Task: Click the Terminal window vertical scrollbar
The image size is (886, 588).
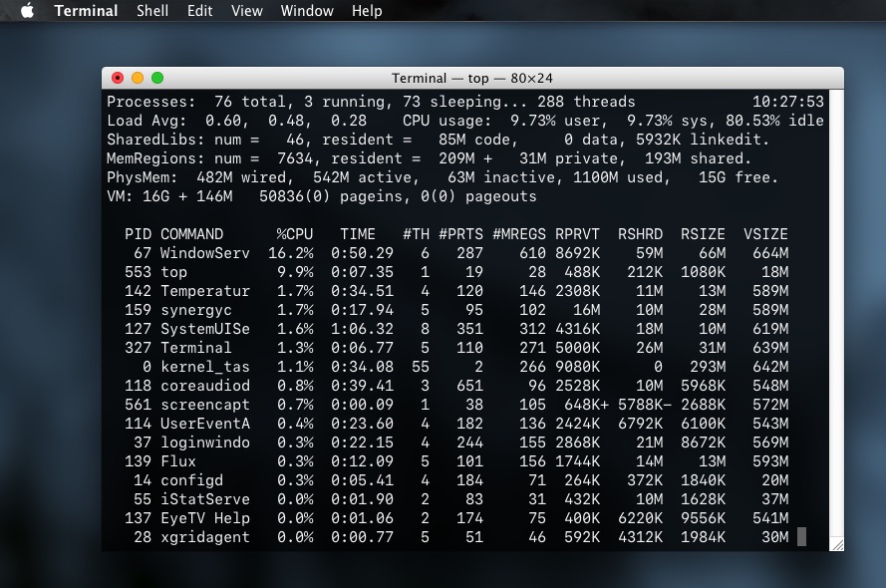Action: coord(836,314)
